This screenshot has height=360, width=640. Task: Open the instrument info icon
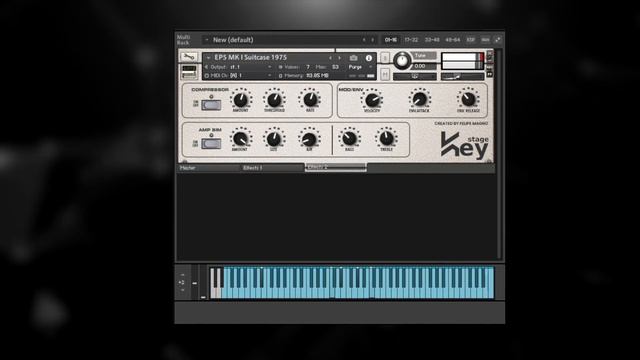pyautogui.click(x=369, y=58)
